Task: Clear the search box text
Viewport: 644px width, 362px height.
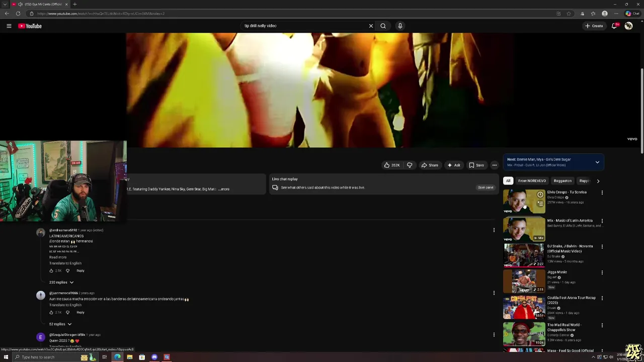Action: pos(371,26)
